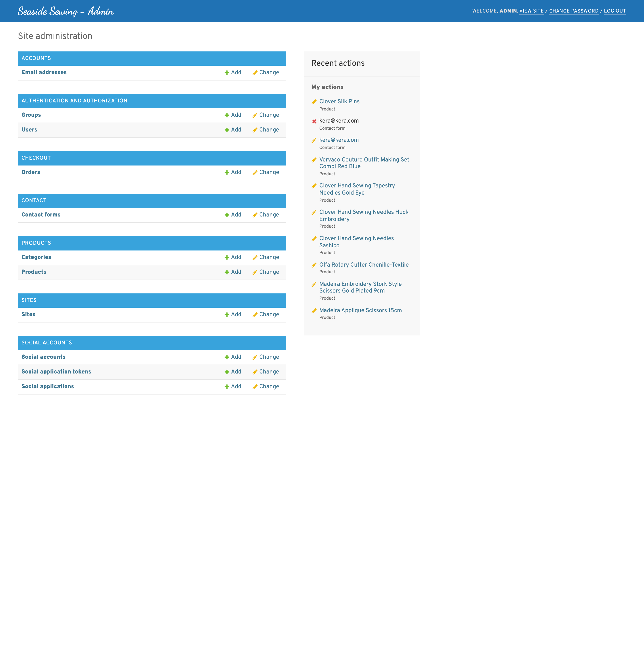Open Madeira Applique Scissors 15cm action
The width and height of the screenshot is (644, 662).
(x=360, y=310)
